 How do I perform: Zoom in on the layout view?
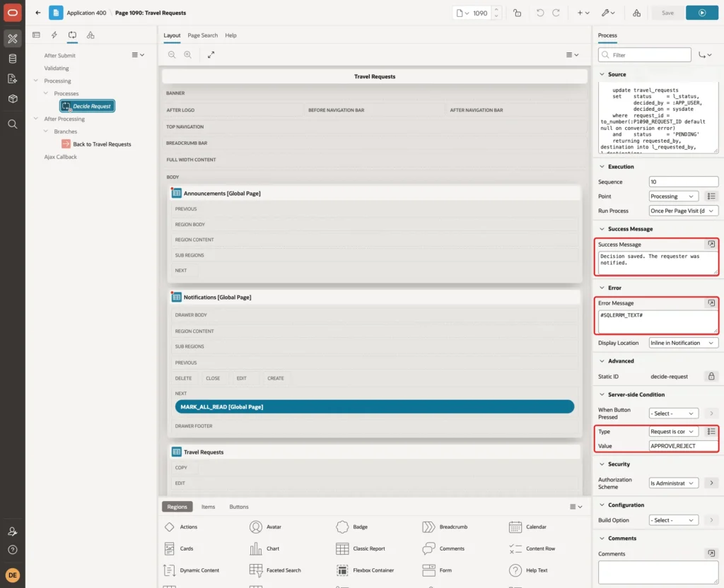(x=187, y=54)
